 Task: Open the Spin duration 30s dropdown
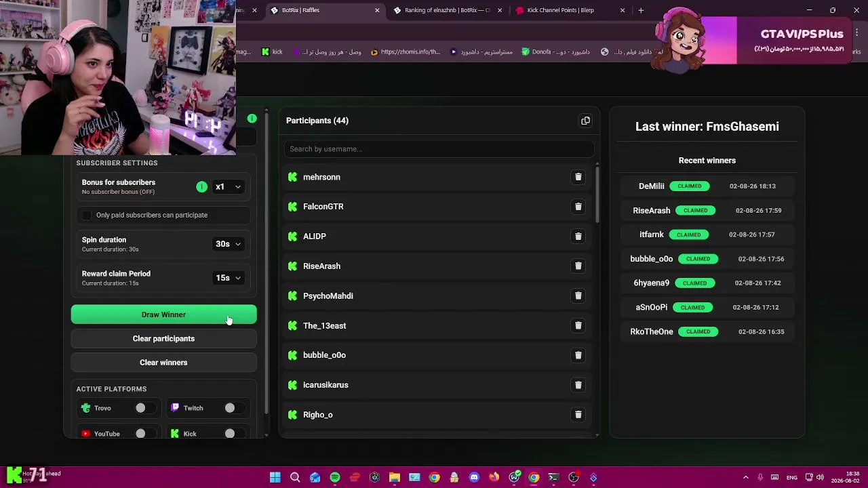click(228, 244)
